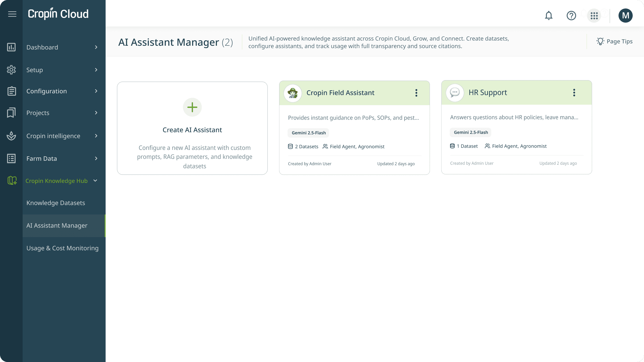The width and height of the screenshot is (644, 362).
Task: Collapse the Cropin Knowledge Hub chevron
Action: [x=95, y=181]
